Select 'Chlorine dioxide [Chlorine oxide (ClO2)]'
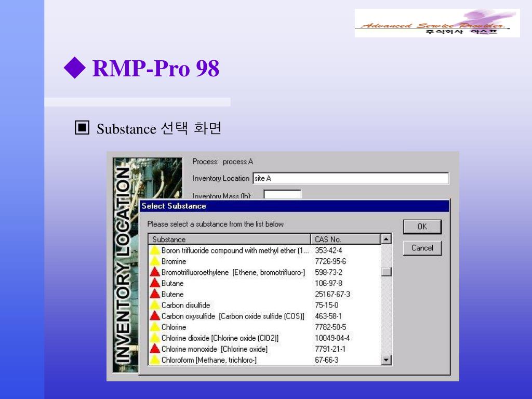 tap(220, 338)
